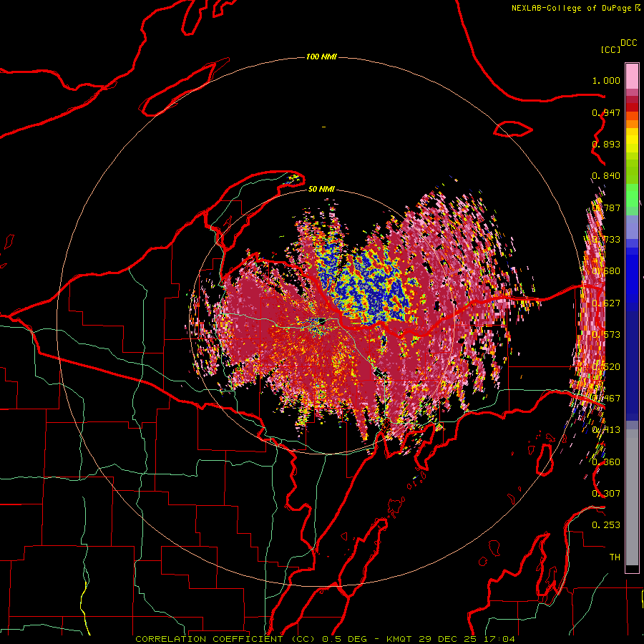The image size is (644, 644).
Task: Click the 0.520 legend value
Action: [x=606, y=367]
